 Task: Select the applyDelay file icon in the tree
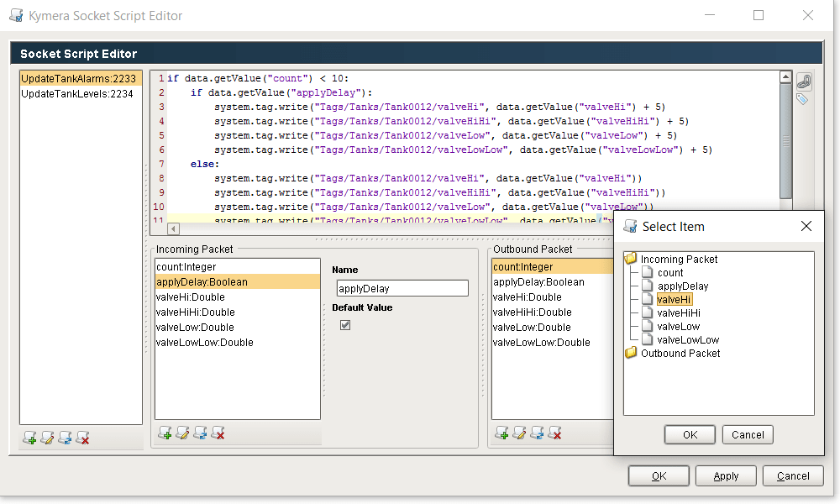(x=647, y=286)
